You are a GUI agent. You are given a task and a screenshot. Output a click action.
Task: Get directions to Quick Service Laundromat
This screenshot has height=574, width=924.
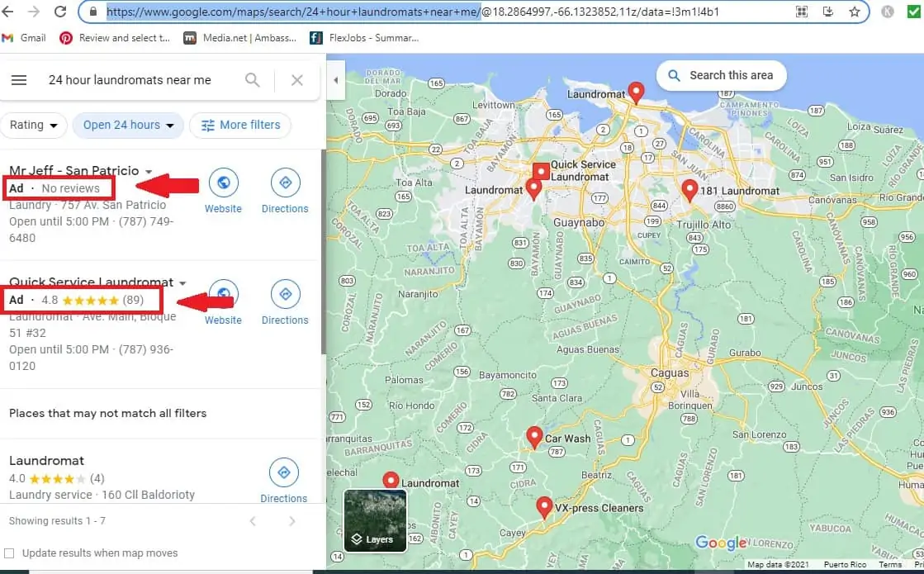tap(285, 302)
